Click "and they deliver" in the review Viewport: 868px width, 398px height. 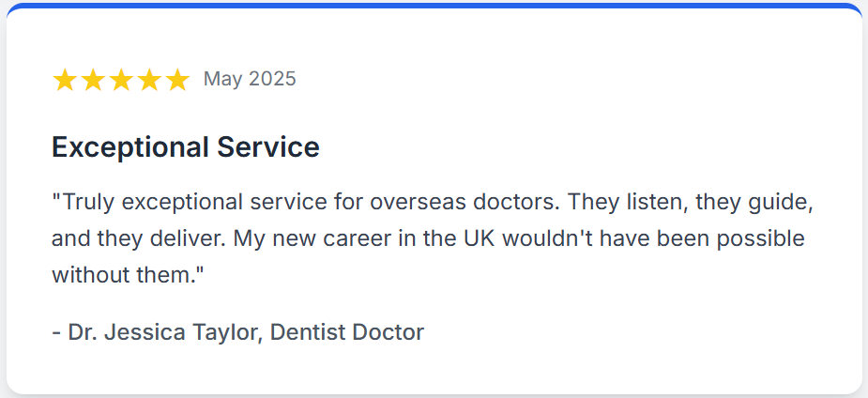tap(135, 238)
